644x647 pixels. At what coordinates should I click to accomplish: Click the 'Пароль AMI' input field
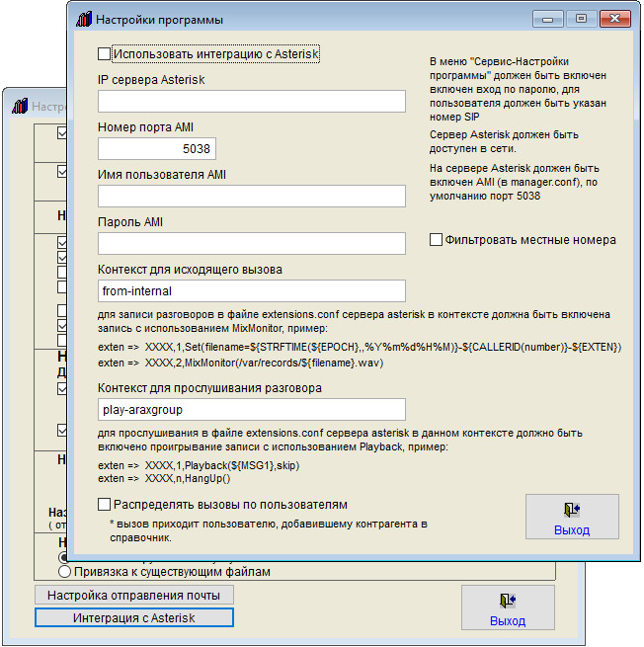pos(252,243)
